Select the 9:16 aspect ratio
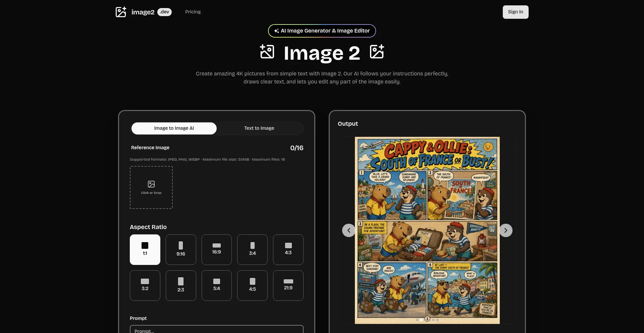The height and width of the screenshot is (333, 644). (181, 249)
